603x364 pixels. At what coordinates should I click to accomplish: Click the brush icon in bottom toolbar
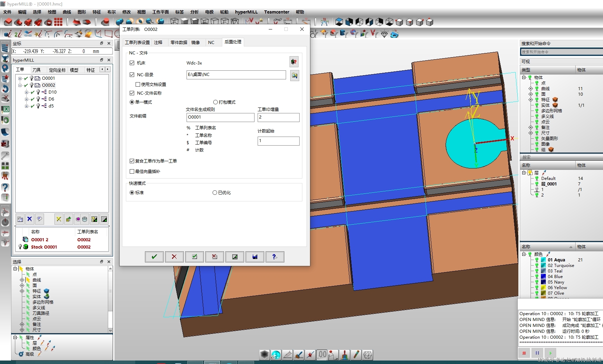(299, 355)
